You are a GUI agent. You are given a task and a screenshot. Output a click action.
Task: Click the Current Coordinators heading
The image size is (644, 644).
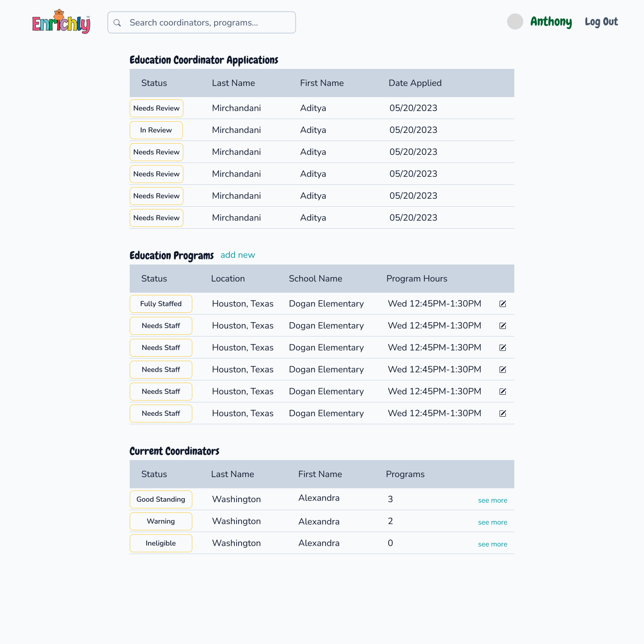point(174,451)
